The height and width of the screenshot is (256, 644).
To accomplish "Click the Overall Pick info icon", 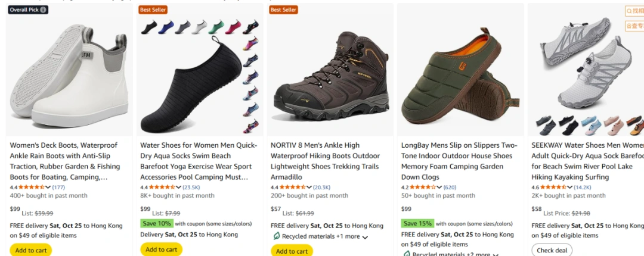I will [44, 10].
